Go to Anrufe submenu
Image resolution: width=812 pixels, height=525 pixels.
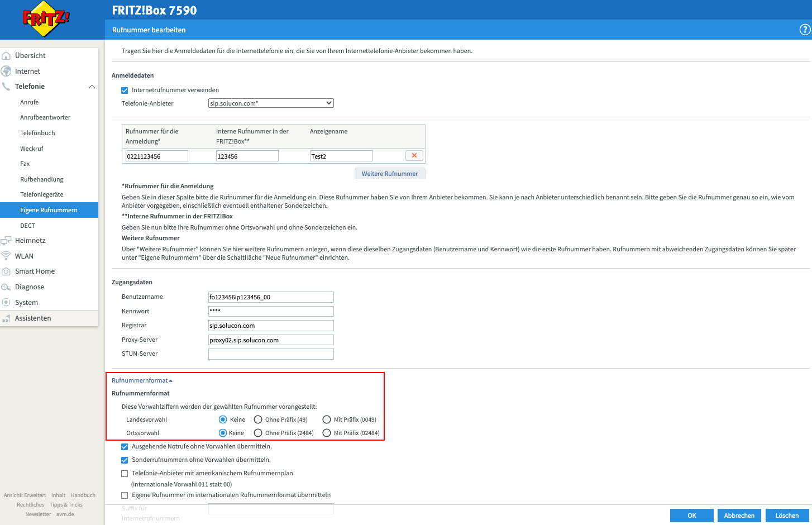pos(30,102)
